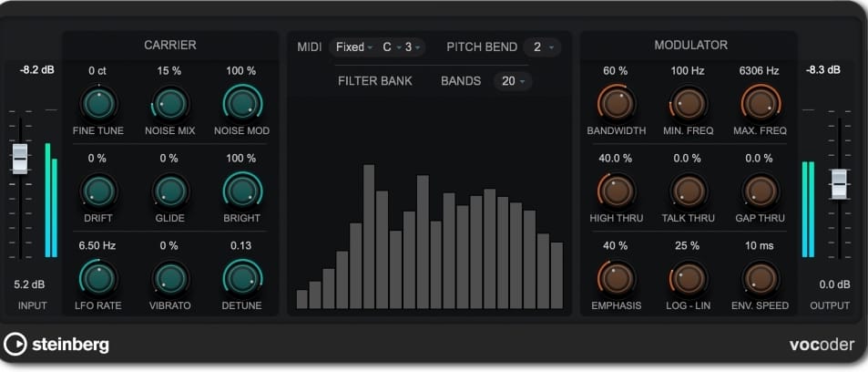Click the Noise Mix knob
868x372 pixels.
point(169,104)
